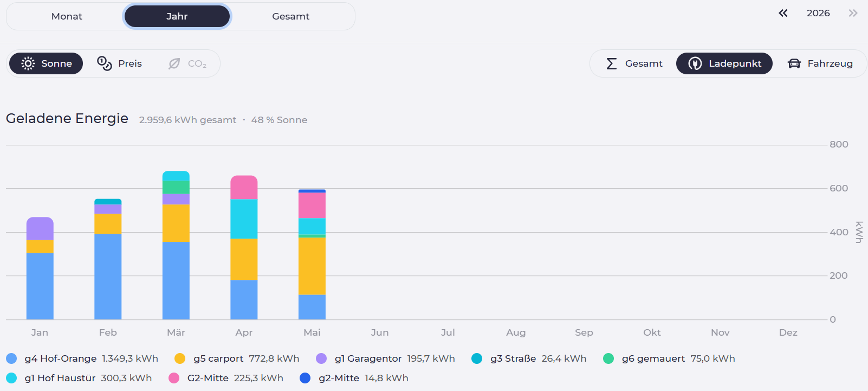Click the coins icon next to Preis
This screenshot has width=868, height=391.
coord(104,63)
